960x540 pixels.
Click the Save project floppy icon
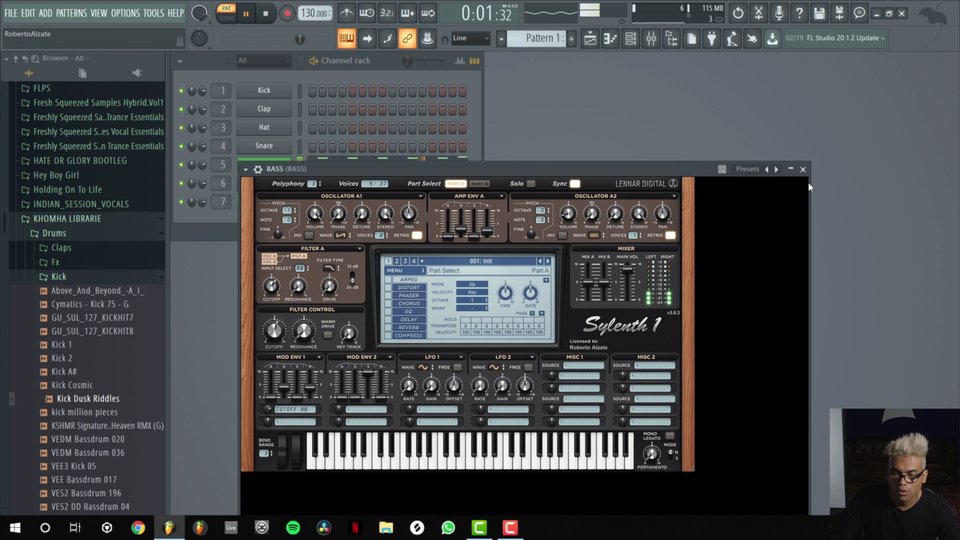point(819,13)
